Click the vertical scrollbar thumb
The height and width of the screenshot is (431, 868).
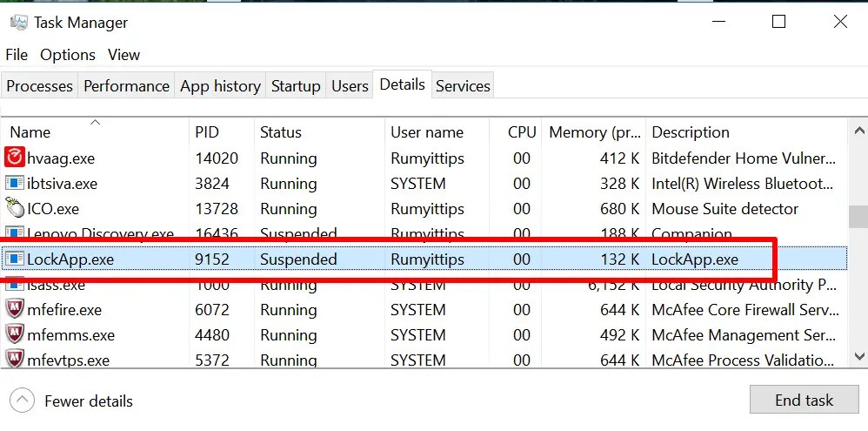coord(858,216)
